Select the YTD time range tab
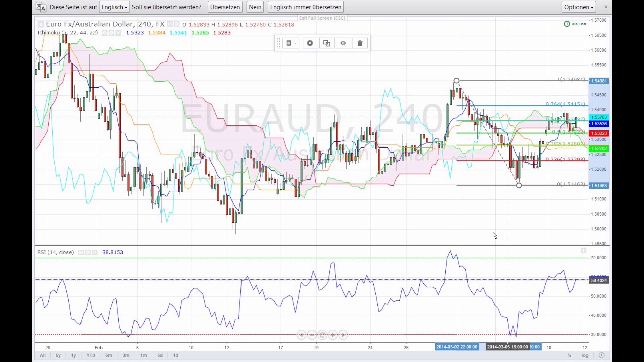 pyautogui.click(x=91, y=355)
